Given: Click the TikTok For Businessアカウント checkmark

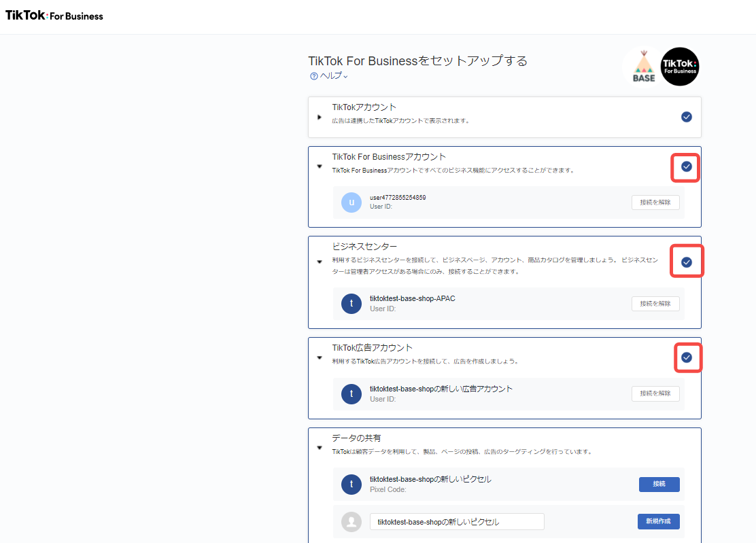Looking at the screenshot, I should (x=687, y=167).
